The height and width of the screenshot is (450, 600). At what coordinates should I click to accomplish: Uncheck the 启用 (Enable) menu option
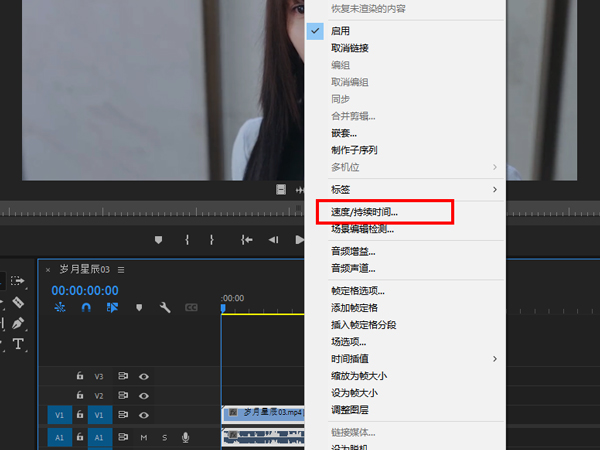tap(340, 31)
